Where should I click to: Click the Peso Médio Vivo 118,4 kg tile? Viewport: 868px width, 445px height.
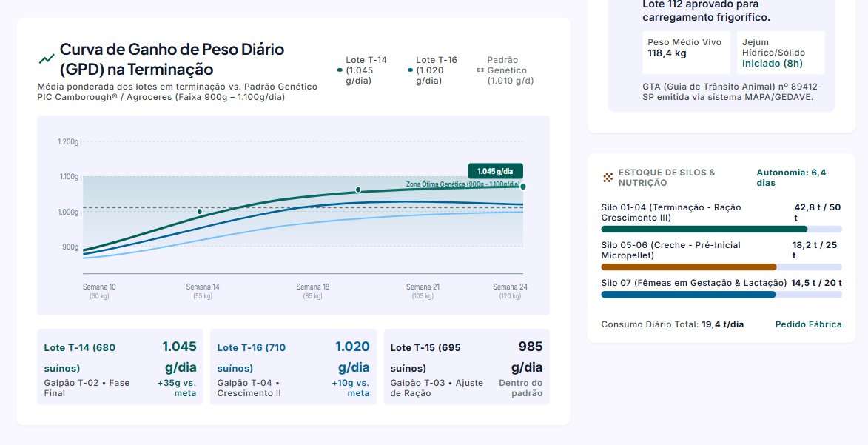click(687, 53)
